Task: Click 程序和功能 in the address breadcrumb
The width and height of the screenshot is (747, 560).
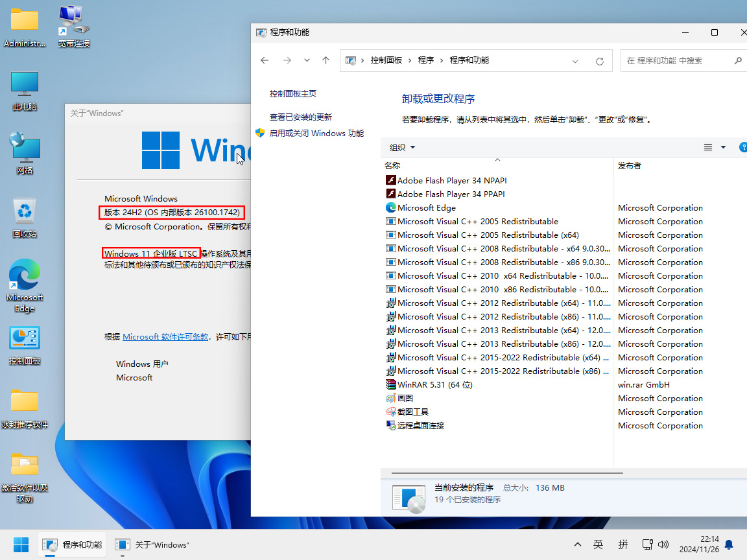Action: point(469,60)
